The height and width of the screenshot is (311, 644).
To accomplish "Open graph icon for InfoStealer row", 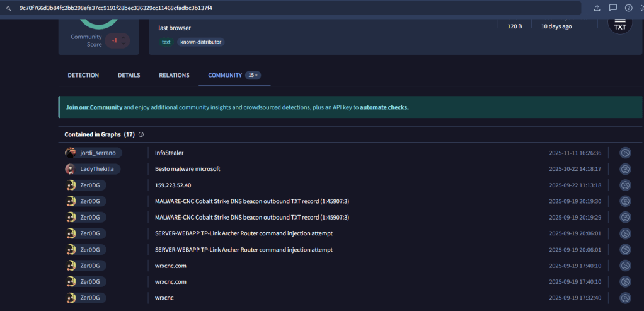I will point(625,153).
